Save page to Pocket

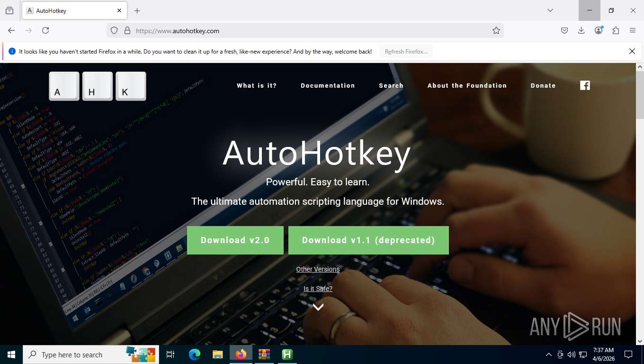tap(564, 30)
